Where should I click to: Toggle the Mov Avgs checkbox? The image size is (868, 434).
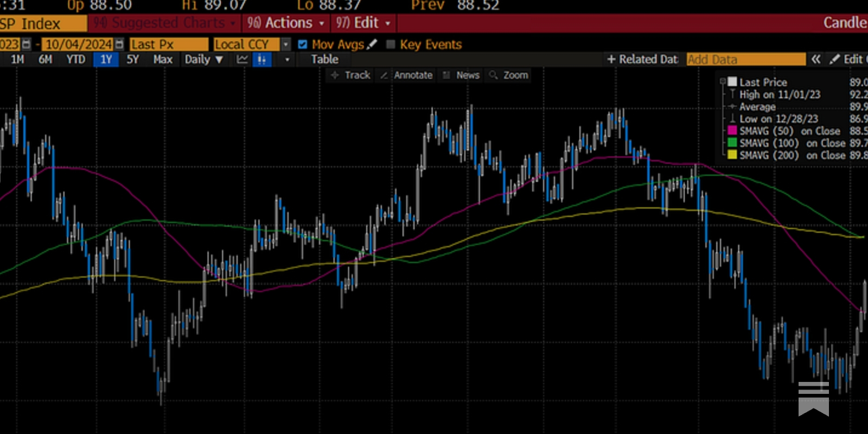point(303,44)
